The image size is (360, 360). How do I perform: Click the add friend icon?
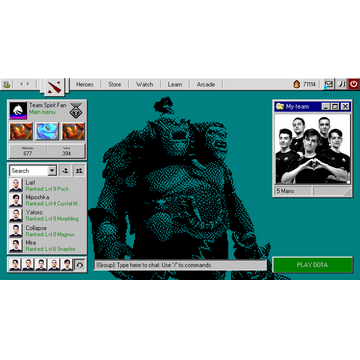(x=66, y=171)
